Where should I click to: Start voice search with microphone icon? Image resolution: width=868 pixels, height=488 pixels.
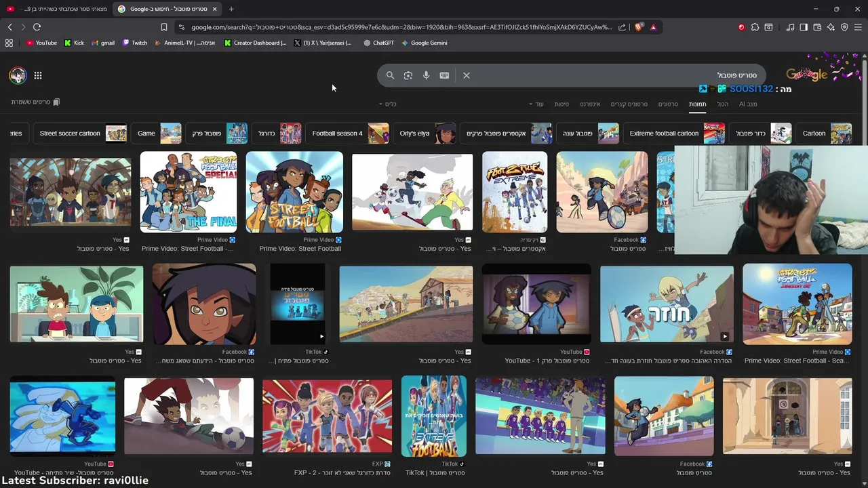click(x=426, y=75)
